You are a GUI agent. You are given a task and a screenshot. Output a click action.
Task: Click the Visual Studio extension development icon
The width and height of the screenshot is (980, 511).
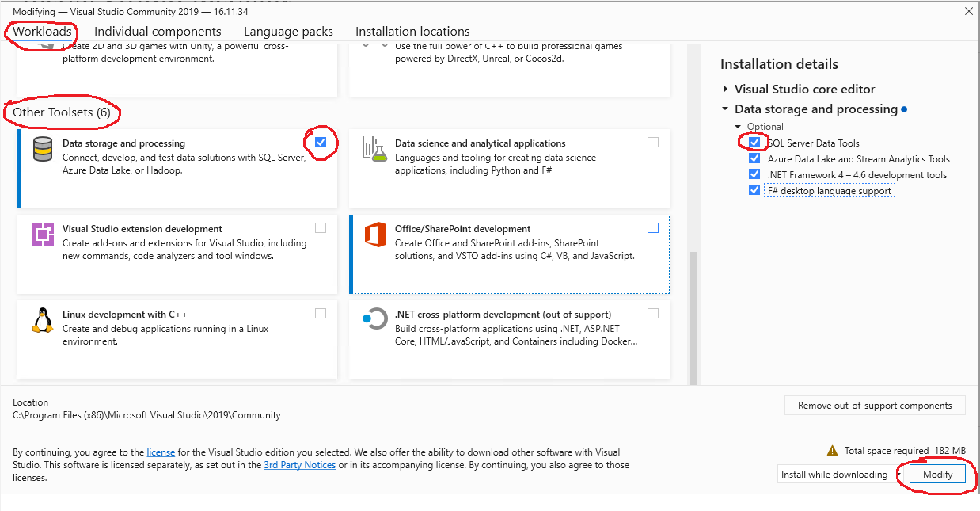[43, 235]
